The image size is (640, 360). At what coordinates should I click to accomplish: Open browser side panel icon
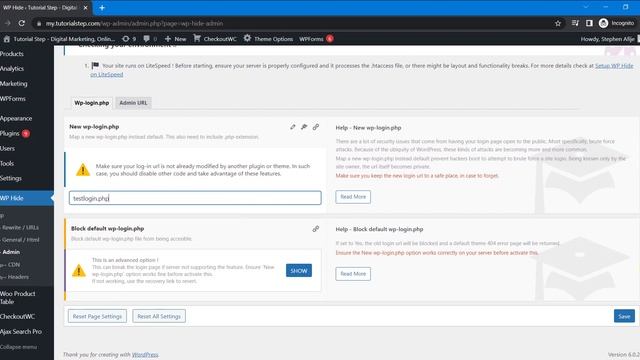click(589, 23)
